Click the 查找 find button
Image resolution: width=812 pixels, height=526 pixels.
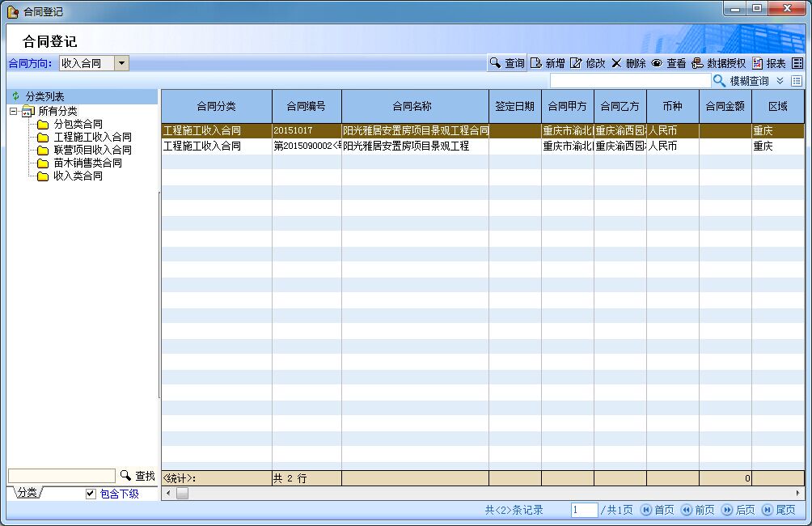click(137, 476)
